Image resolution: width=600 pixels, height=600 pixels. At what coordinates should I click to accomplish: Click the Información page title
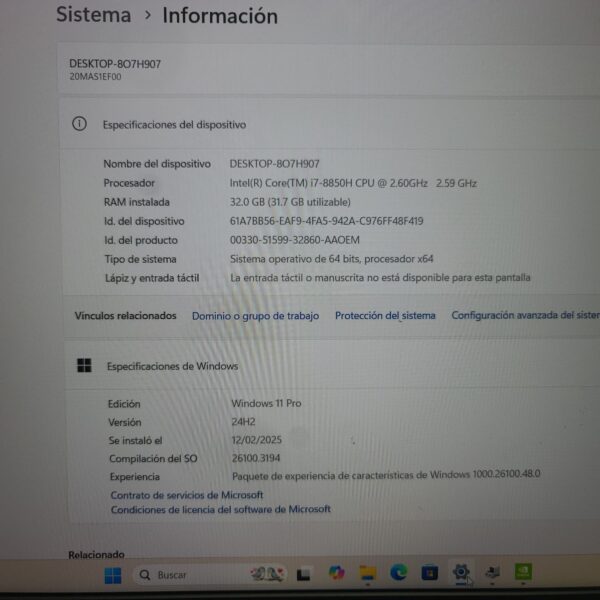pos(220,16)
